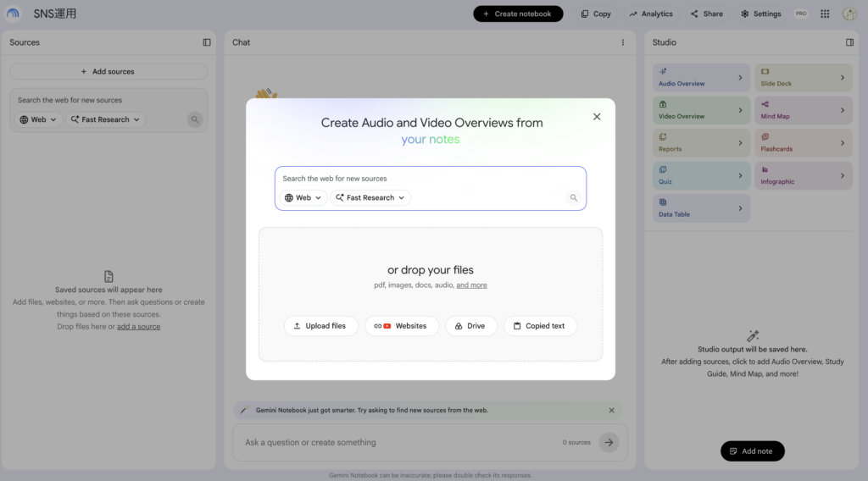Expand Mind Map chevron arrow
The width and height of the screenshot is (868, 481).
(x=843, y=111)
